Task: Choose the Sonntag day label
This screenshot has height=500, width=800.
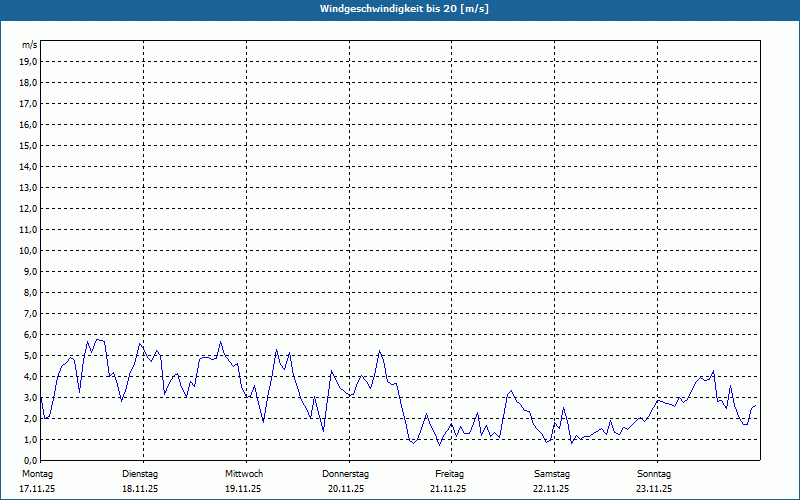Action: 654,473
